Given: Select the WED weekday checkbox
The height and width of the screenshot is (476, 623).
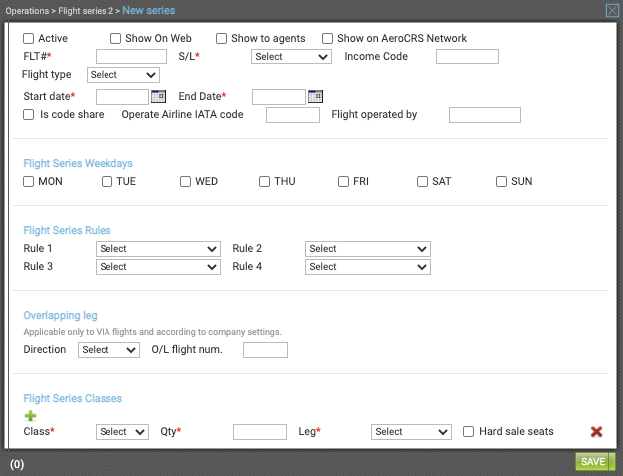Looking at the screenshot, I should (x=186, y=182).
